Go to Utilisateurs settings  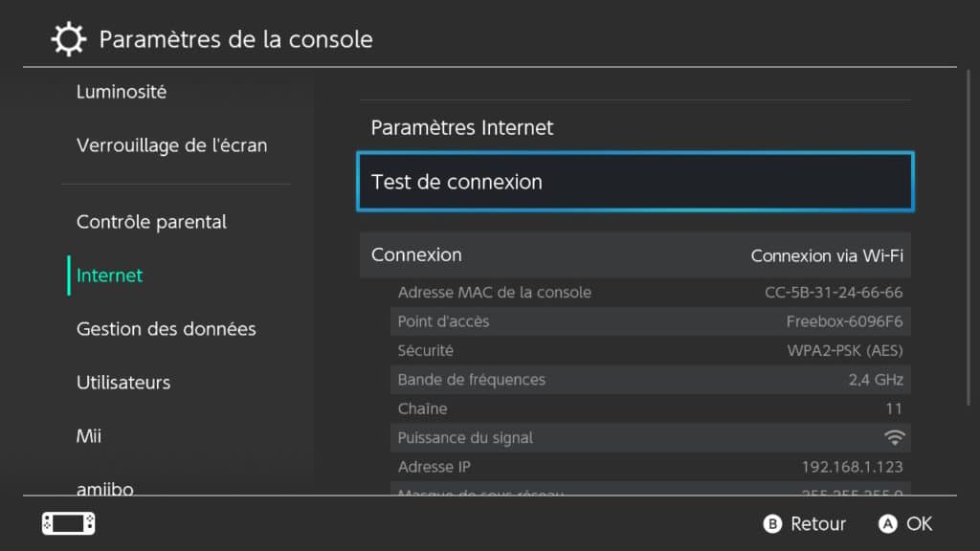point(123,383)
